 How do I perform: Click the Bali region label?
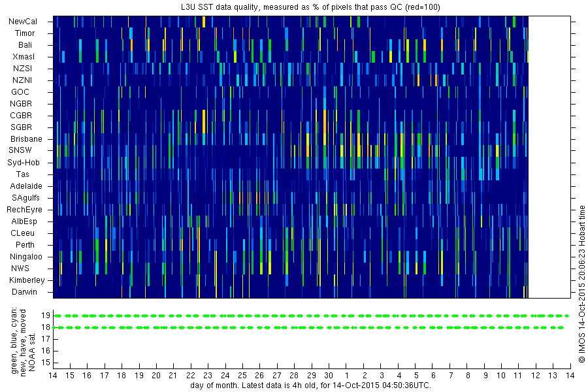(25, 45)
